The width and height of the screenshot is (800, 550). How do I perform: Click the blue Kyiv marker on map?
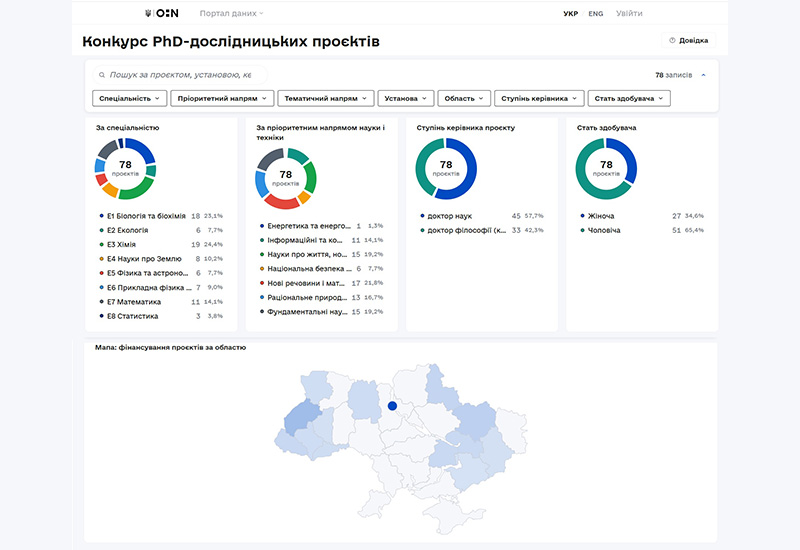[x=392, y=406]
